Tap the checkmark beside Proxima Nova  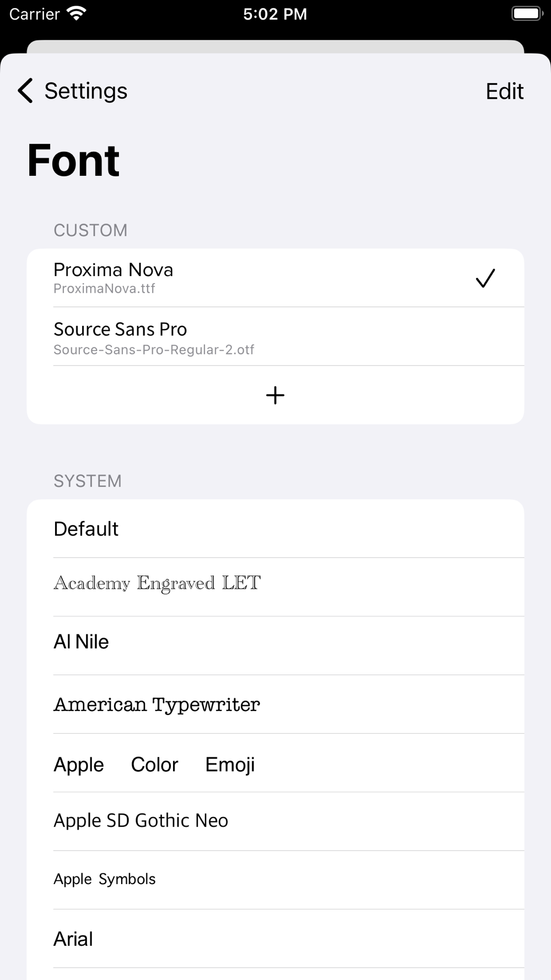(x=485, y=278)
